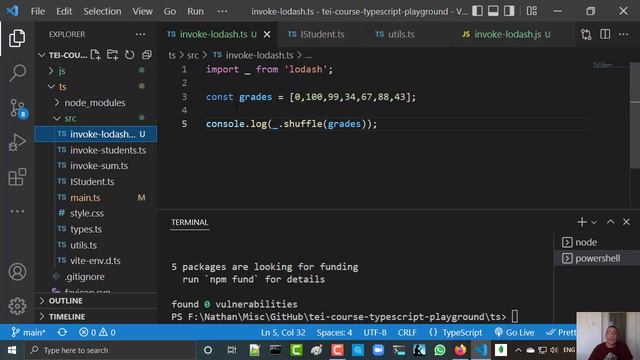Screen dimensions: 640x360
Task: Open the Explorer view in activity bar
Action: (17, 38)
